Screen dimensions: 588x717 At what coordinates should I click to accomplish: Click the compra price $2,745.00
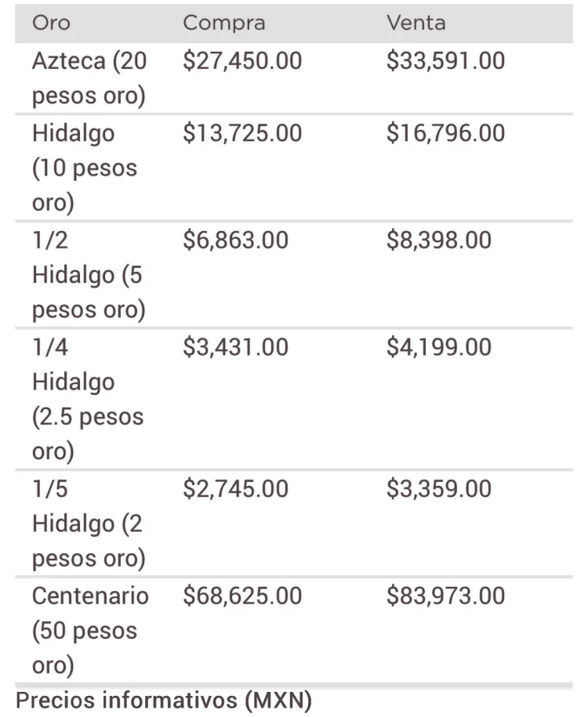(235, 489)
